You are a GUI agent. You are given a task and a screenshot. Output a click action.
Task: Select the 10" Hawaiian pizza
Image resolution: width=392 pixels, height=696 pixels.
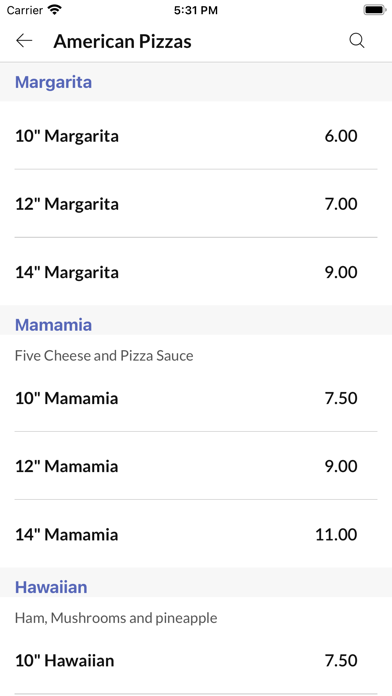pyautogui.click(x=196, y=660)
